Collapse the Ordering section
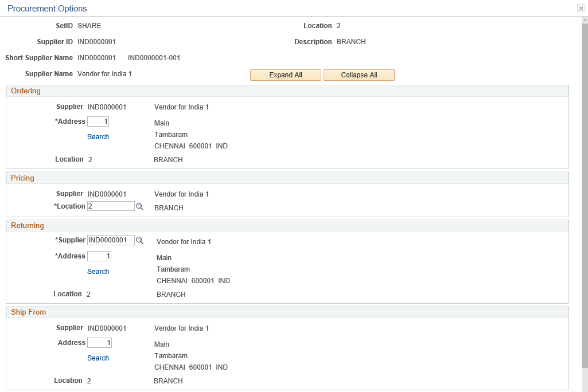This screenshot has height=392, width=588. coord(25,91)
